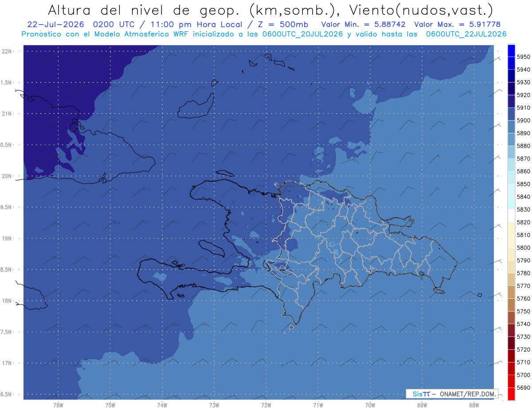Click the 69W longitude axis label
This screenshot has width=532, height=411.
422,405
